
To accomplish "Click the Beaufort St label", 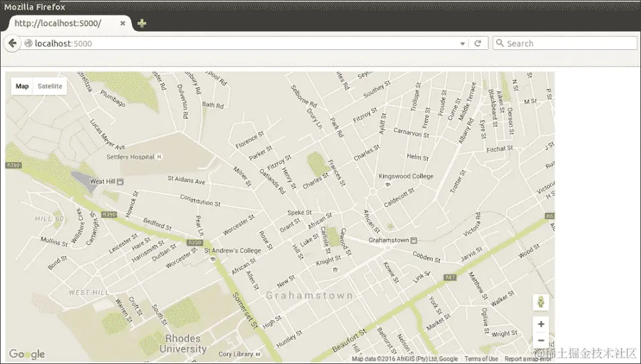I will (x=349, y=340).
